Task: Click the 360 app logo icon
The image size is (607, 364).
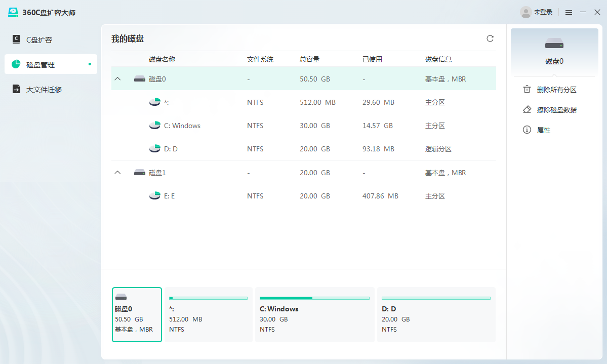Action: click(13, 12)
